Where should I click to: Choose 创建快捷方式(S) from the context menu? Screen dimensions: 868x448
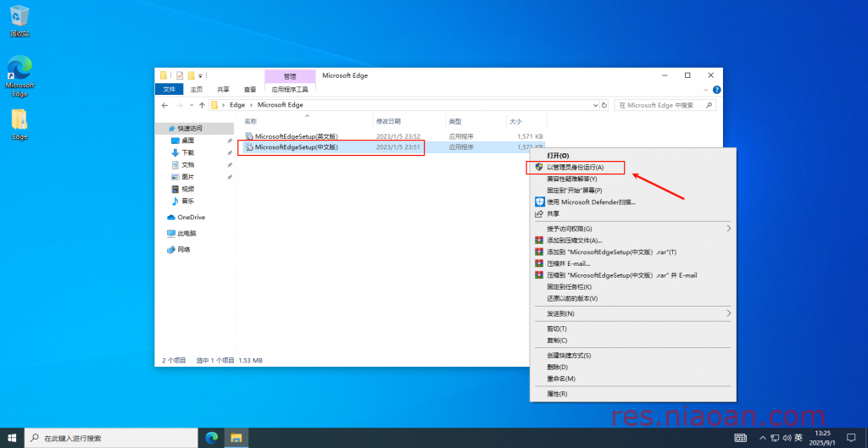pyautogui.click(x=632, y=356)
